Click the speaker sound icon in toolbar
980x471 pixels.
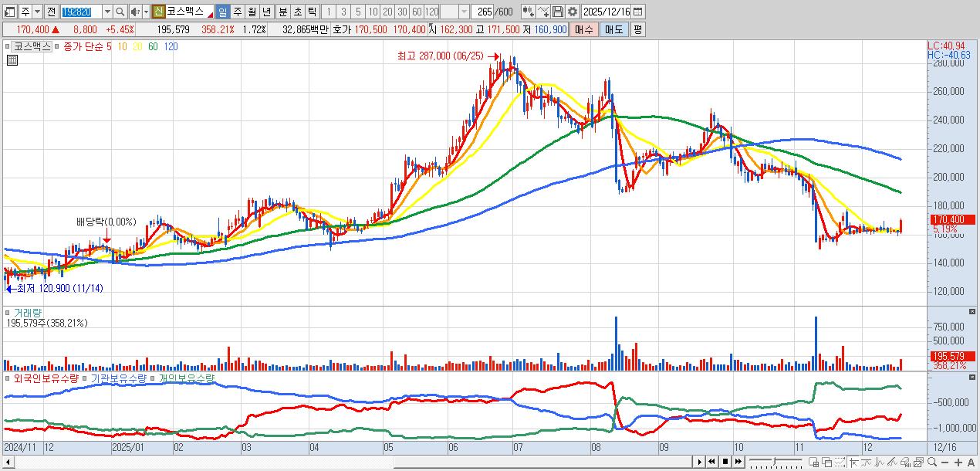134,12
